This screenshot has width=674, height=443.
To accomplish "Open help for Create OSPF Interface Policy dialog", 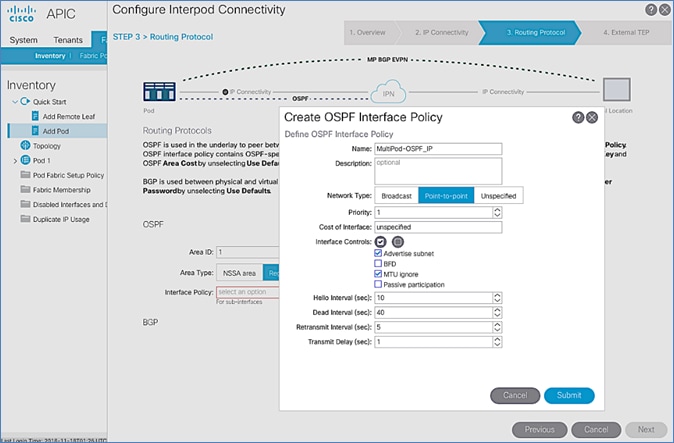I will coord(578,117).
